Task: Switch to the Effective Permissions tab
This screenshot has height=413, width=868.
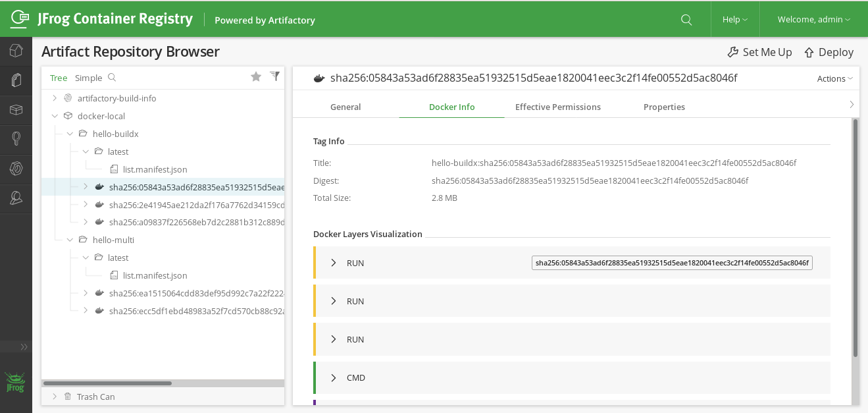Action: 557,107
